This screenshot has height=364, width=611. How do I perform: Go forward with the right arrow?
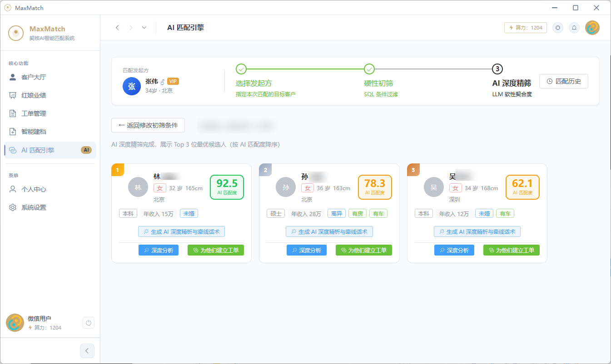point(131,28)
